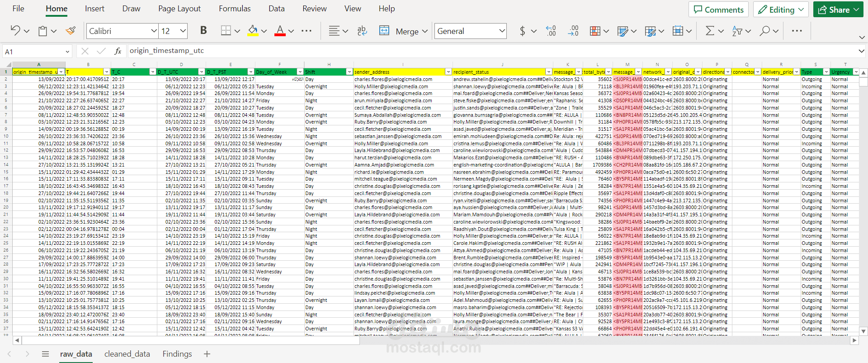Expand the Paste options arrow
This screenshot has width=868, height=363.
54,31
